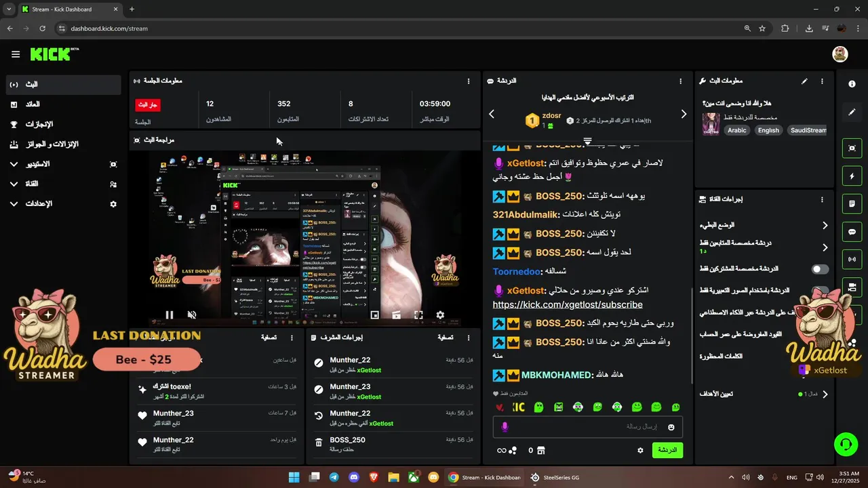Edit stream info with the pencil icon

pos(804,81)
